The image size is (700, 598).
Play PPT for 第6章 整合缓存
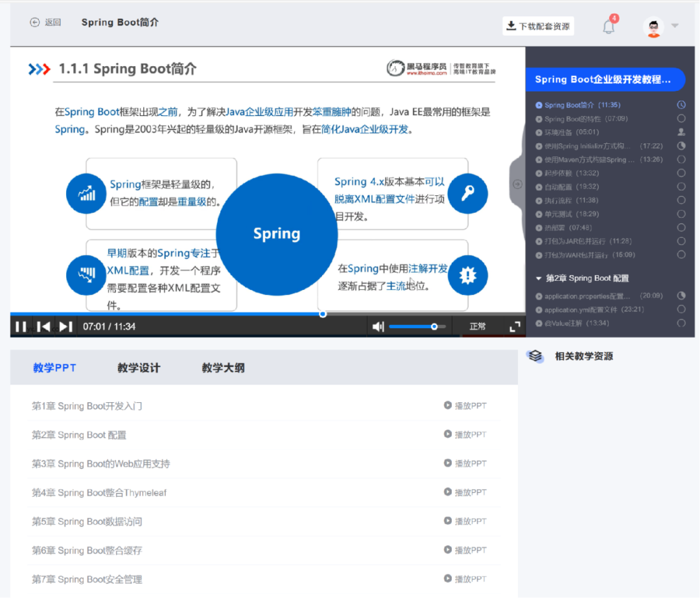(x=465, y=550)
